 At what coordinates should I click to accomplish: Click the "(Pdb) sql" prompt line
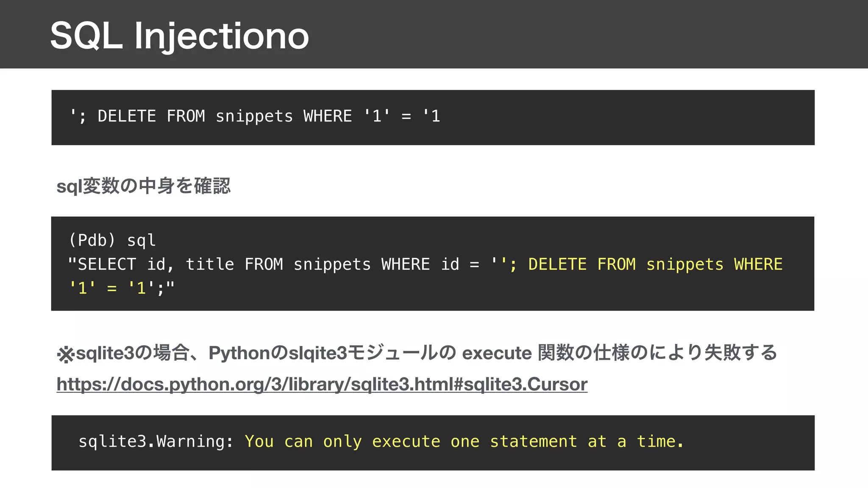click(x=112, y=240)
